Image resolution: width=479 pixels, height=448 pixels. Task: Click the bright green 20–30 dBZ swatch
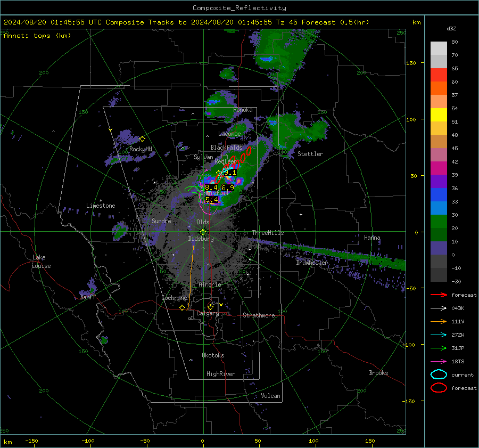pos(439,222)
